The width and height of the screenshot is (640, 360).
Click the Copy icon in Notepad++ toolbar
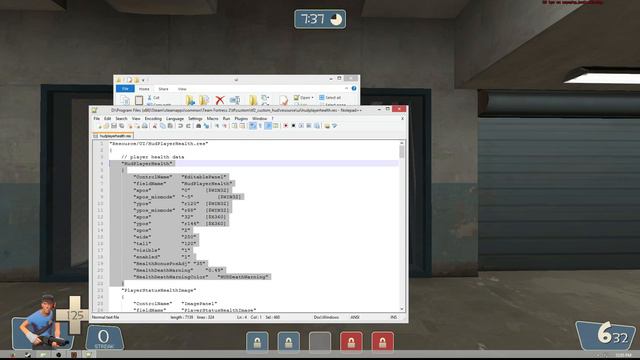(x=163, y=126)
